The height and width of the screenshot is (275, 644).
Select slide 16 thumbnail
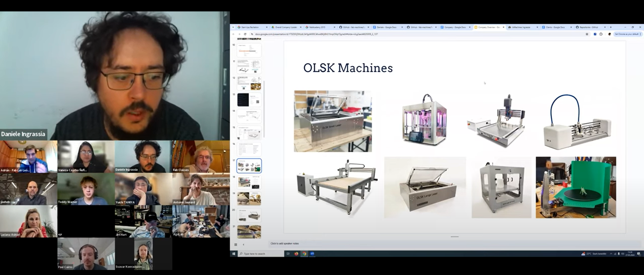(249, 149)
